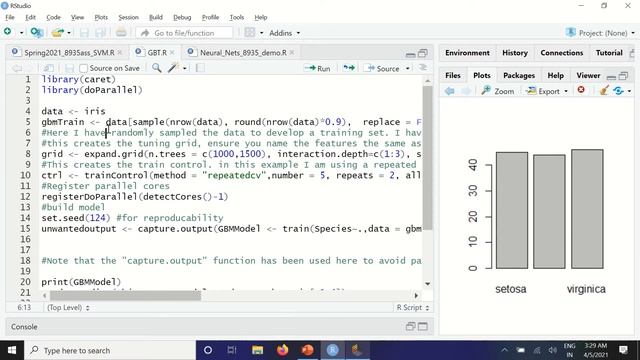Close the Neural_Nets_8935_demo.R tab
This screenshot has width=640, height=360.
[x=291, y=53]
